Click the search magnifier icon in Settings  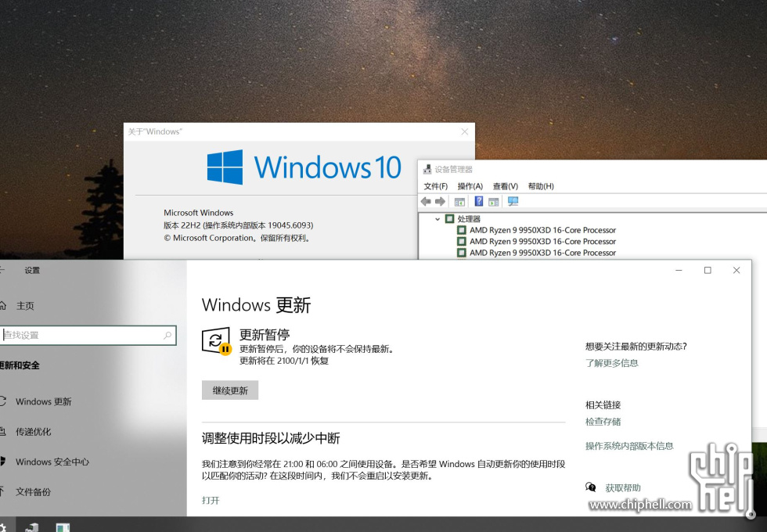167,336
